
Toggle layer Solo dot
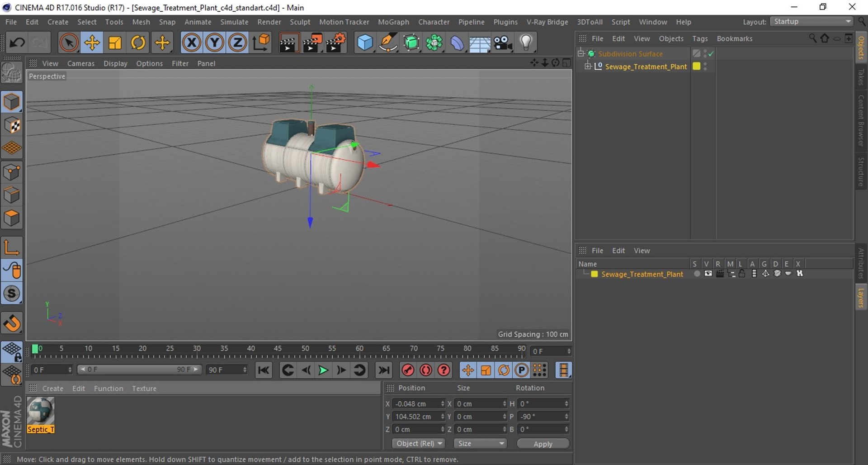(697, 274)
